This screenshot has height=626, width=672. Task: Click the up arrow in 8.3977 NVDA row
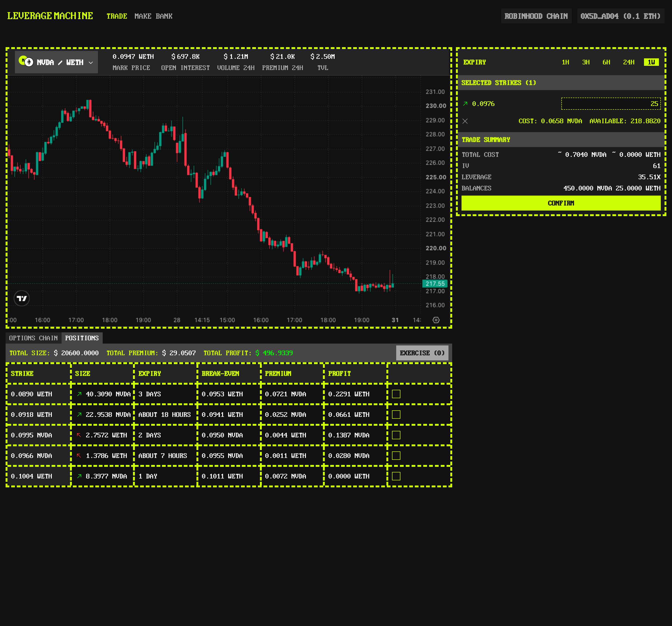tap(79, 476)
